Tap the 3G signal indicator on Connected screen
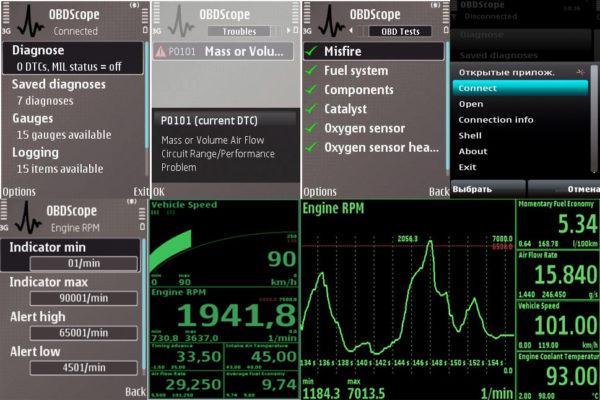Screen dimensions: 600x400 (x=6, y=31)
